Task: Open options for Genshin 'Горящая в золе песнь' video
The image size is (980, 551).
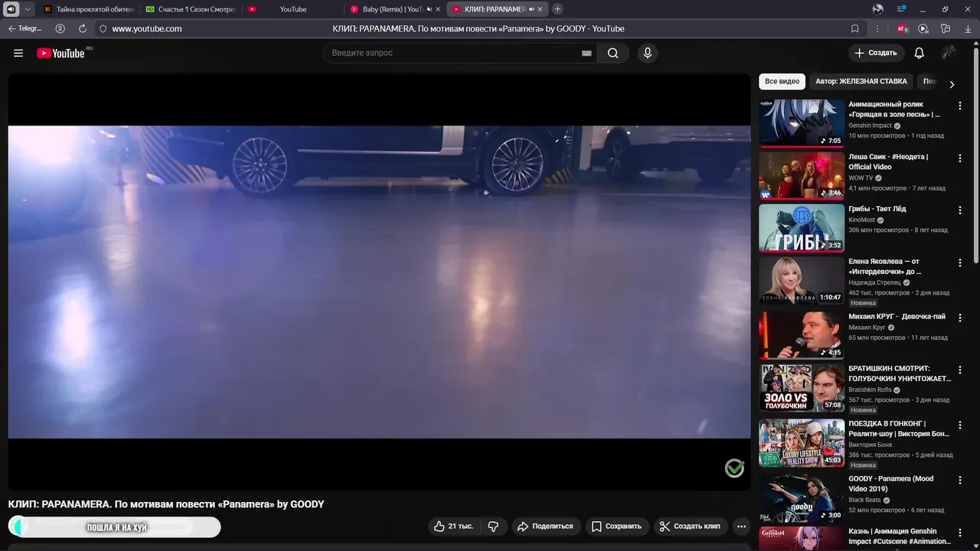Action: [960, 106]
